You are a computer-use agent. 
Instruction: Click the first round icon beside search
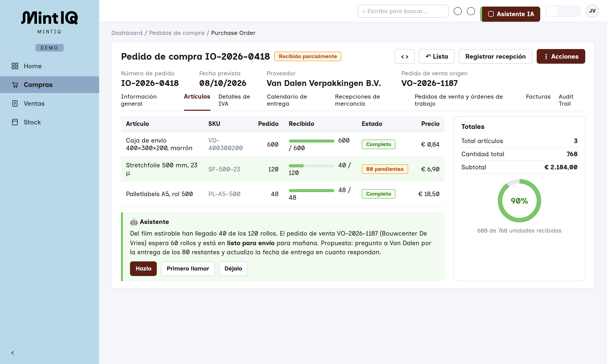(458, 11)
